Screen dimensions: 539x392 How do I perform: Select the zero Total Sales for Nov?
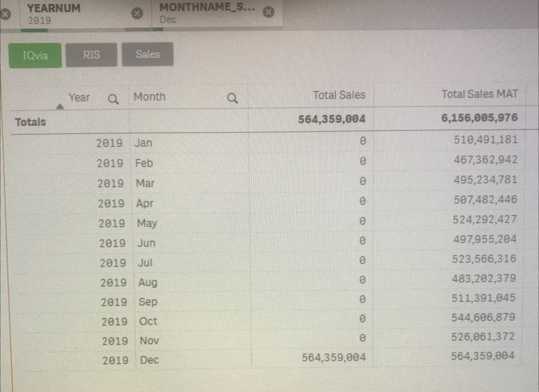pyautogui.click(x=363, y=338)
